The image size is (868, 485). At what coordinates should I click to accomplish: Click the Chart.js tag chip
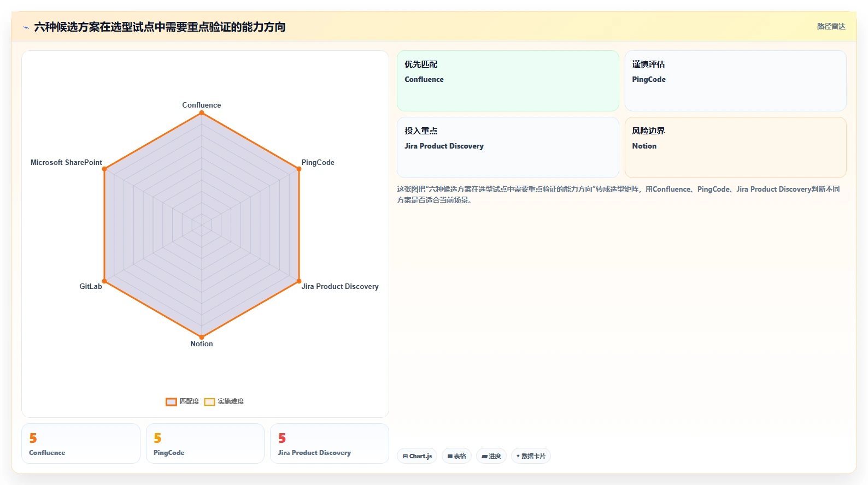[x=417, y=456]
